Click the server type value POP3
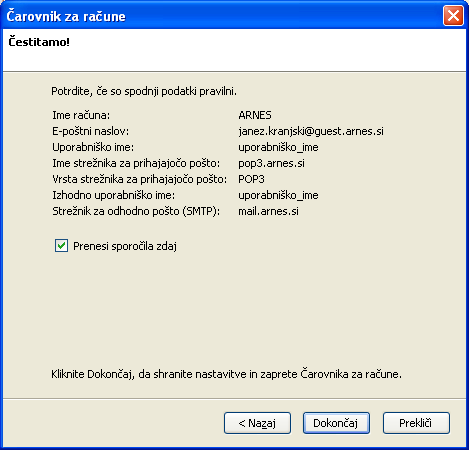Screen dimensions: 469x450 point(251,179)
